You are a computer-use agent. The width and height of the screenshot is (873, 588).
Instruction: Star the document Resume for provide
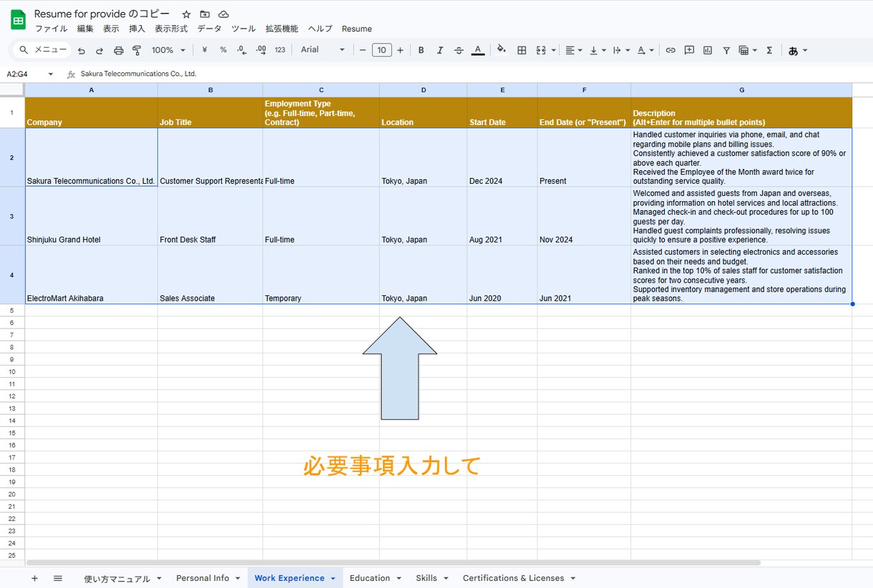point(186,14)
